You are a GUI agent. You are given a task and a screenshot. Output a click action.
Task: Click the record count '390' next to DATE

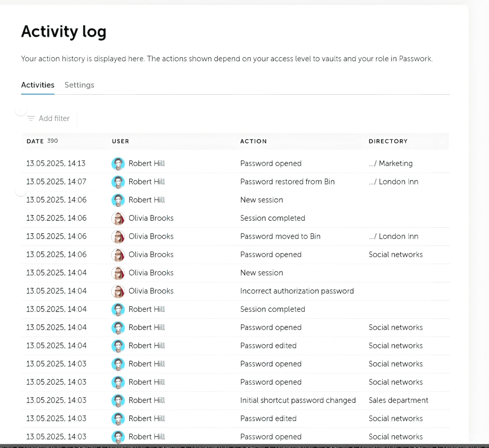pyautogui.click(x=53, y=141)
